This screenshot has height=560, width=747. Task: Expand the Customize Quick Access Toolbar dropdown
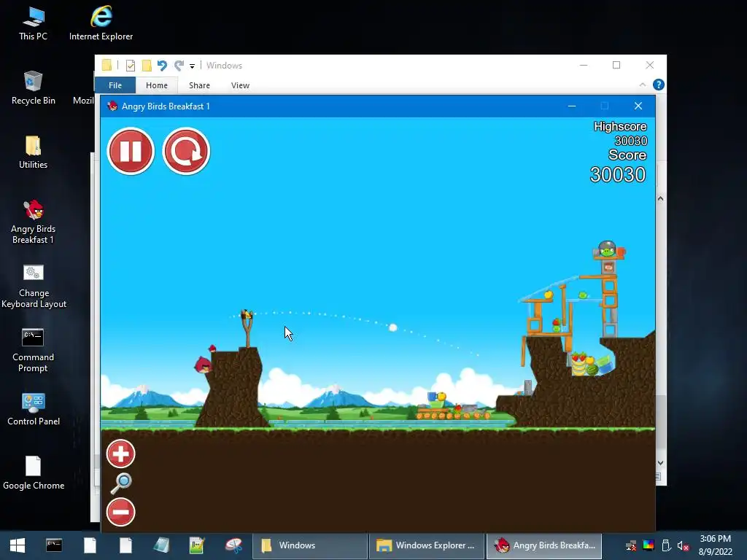pyautogui.click(x=192, y=66)
